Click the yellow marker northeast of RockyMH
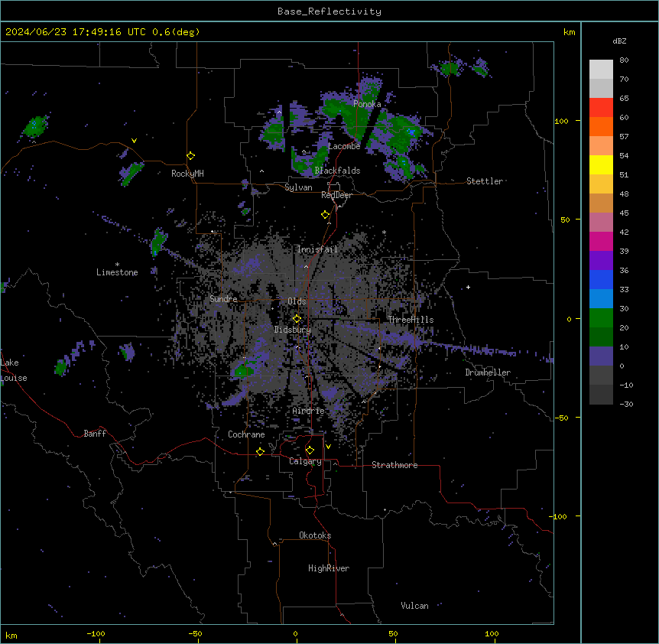The height and width of the screenshot is (644, 659). (191, 156)
